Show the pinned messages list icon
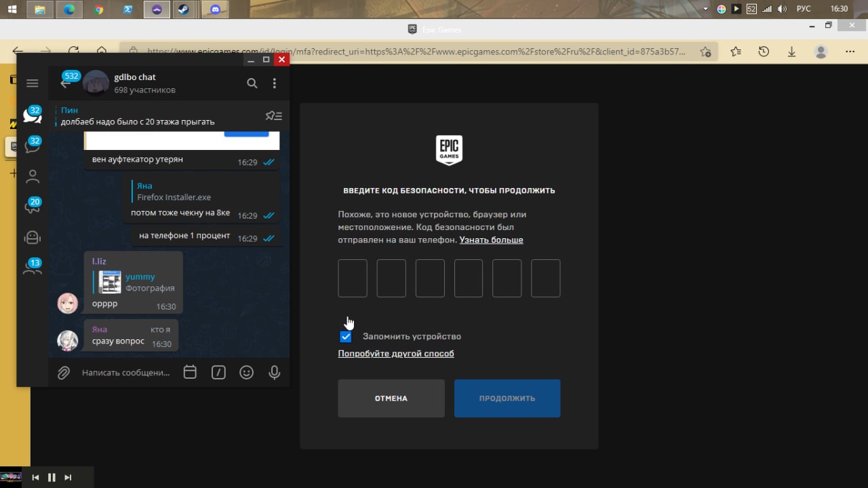Screen dimensions: 868x488 (x=274, y=115)
